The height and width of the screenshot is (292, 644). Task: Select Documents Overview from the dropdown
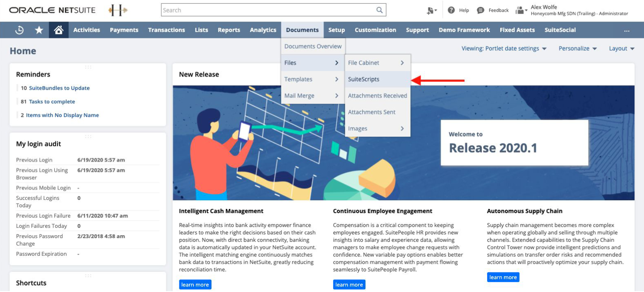[313, 46]
